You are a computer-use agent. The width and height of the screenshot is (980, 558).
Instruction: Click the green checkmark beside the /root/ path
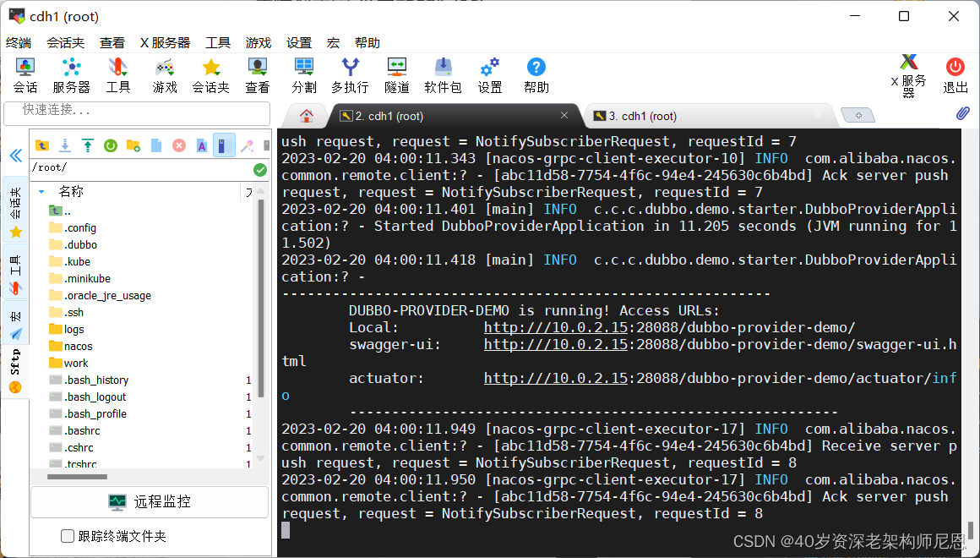(260, 170)
